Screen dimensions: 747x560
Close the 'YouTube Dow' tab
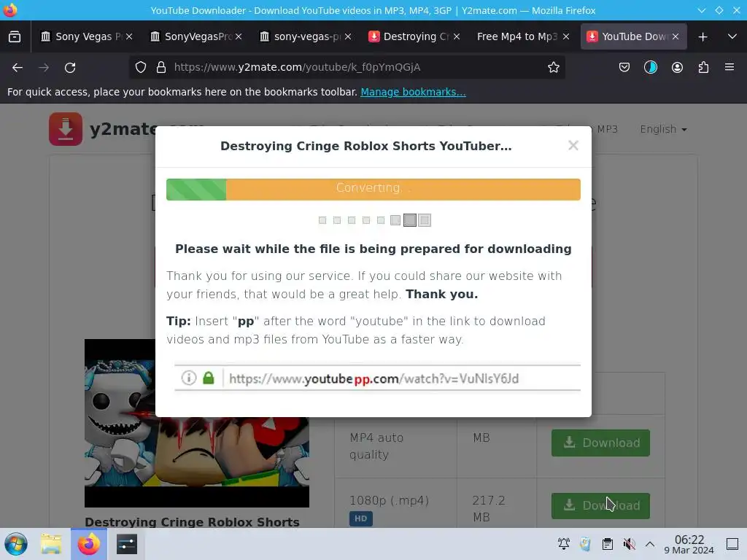coord(676,36)
